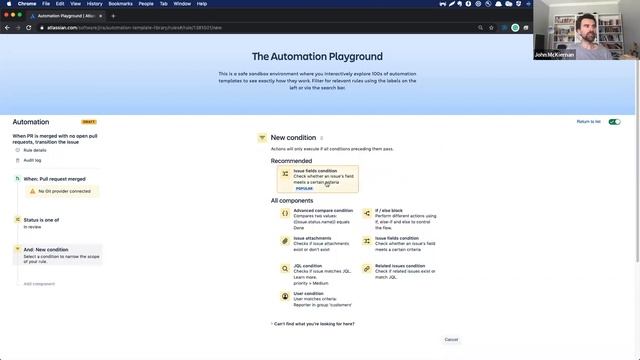
Task: Click the Return to list link
Action: (589, 122)
